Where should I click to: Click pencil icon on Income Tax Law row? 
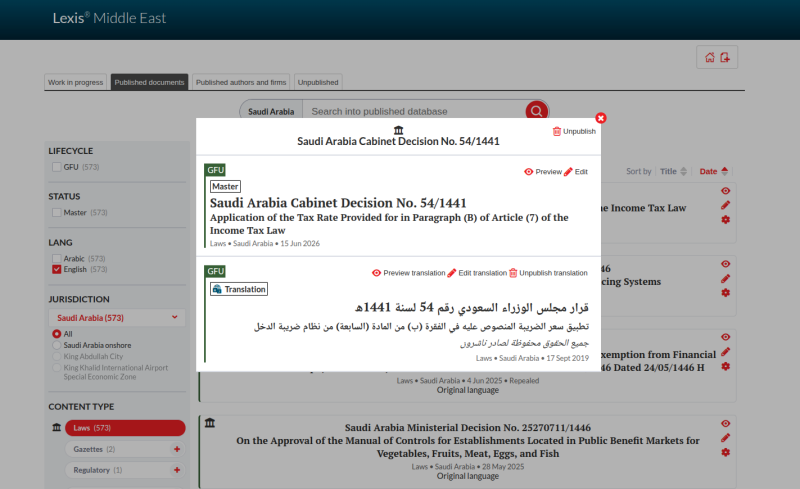726,205
